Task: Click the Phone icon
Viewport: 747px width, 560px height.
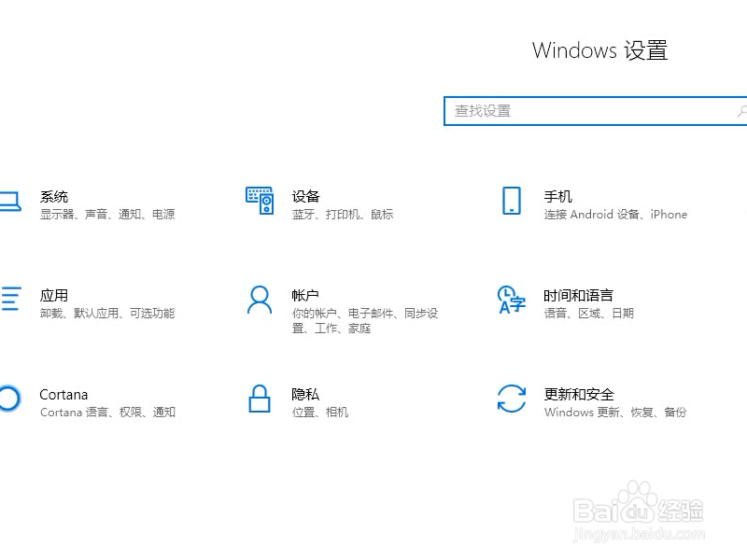Action: (512, 201)
